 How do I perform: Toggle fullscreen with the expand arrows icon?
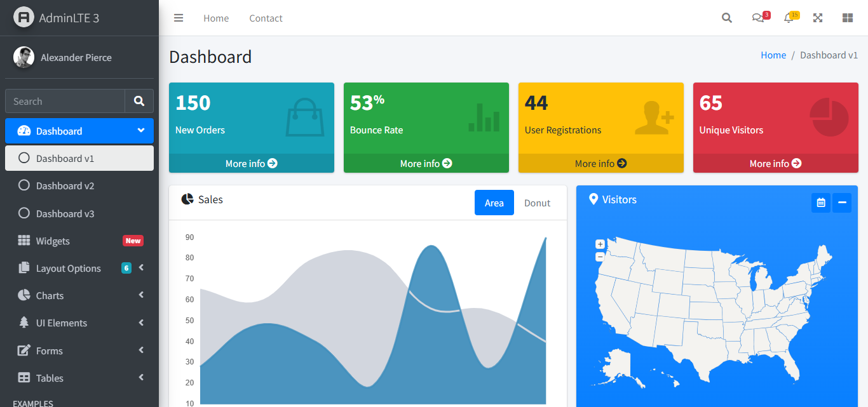click(x=818, y=18)
